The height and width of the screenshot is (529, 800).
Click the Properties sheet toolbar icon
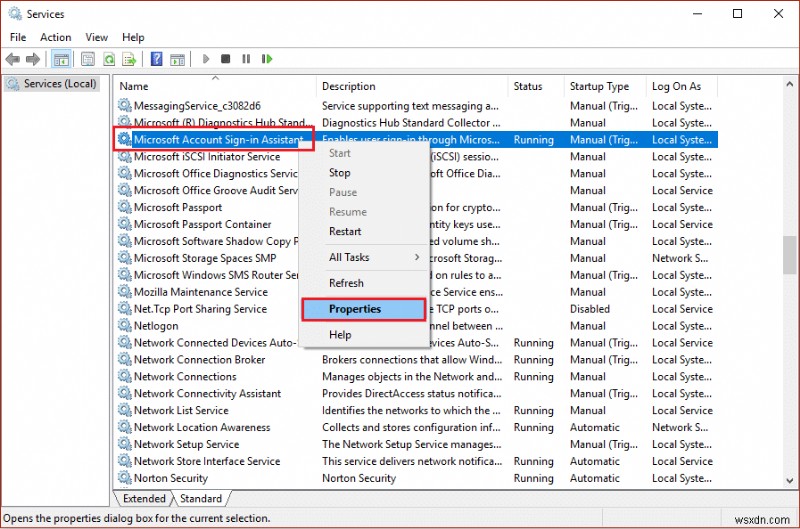(88, 59)
